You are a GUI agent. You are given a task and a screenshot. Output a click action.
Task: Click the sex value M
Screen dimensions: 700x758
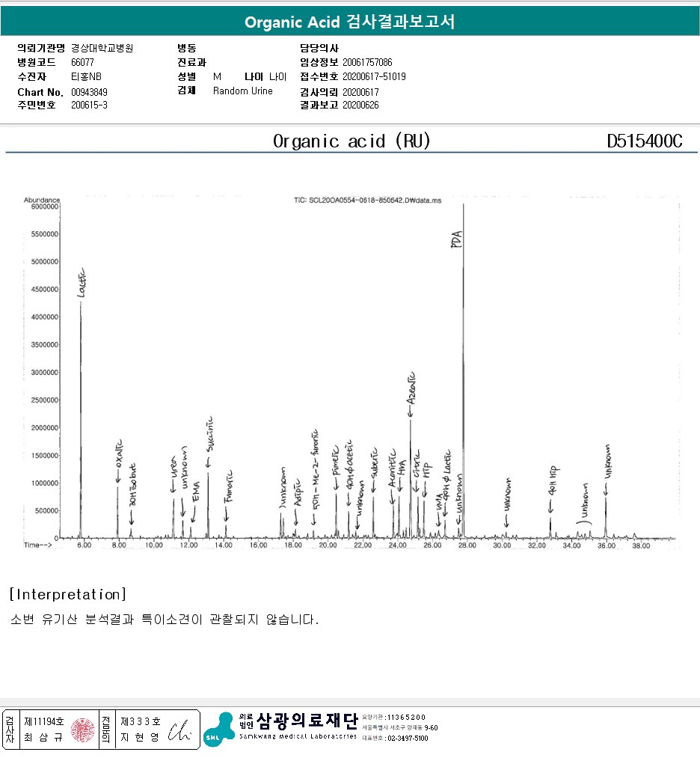click(217, 76)
